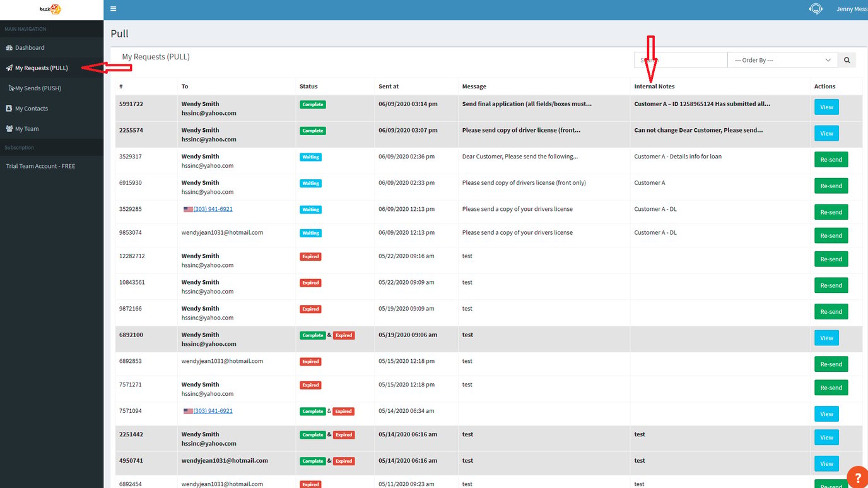Click the support headset icon in header
This screenshot has width=868, height=488.
pos(816,9)
